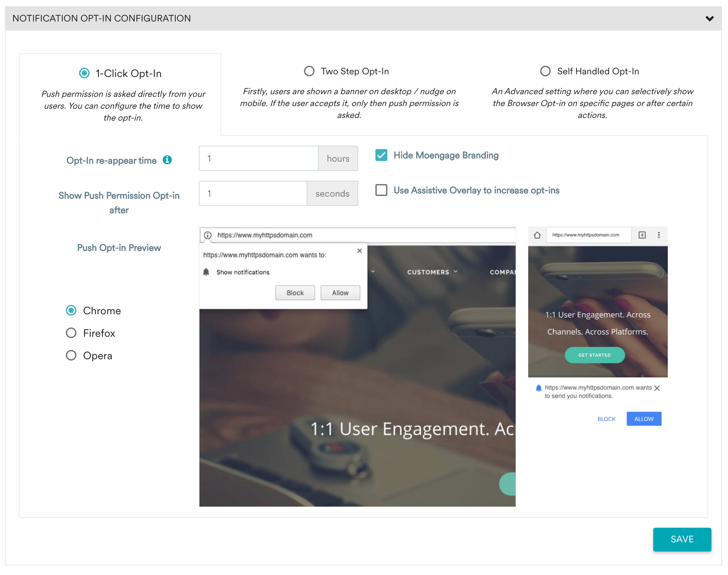Click the info icon beside Opt-In re-appear time
The width and height of the screenshot is (728, 575).
click(167, 160)
